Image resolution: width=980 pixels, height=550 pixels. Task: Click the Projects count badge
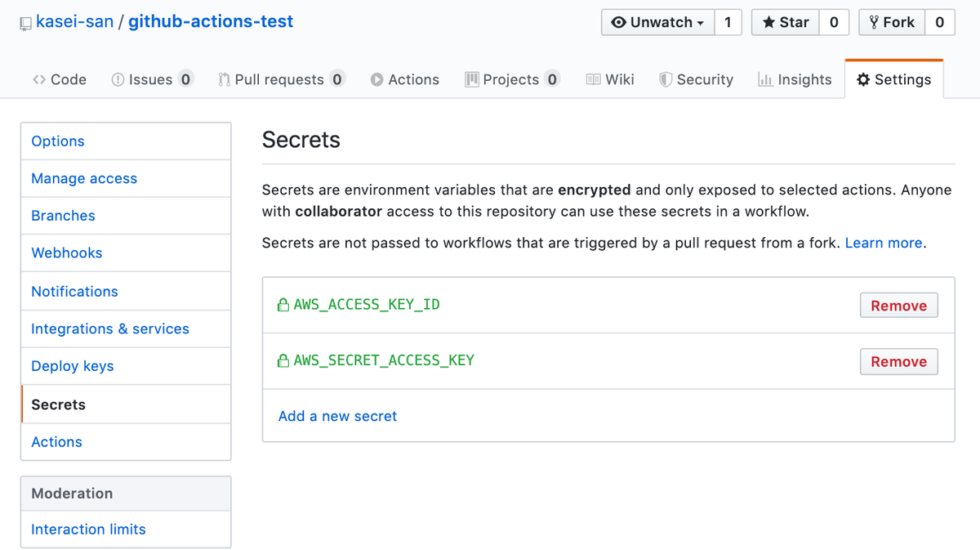(552, 79)
